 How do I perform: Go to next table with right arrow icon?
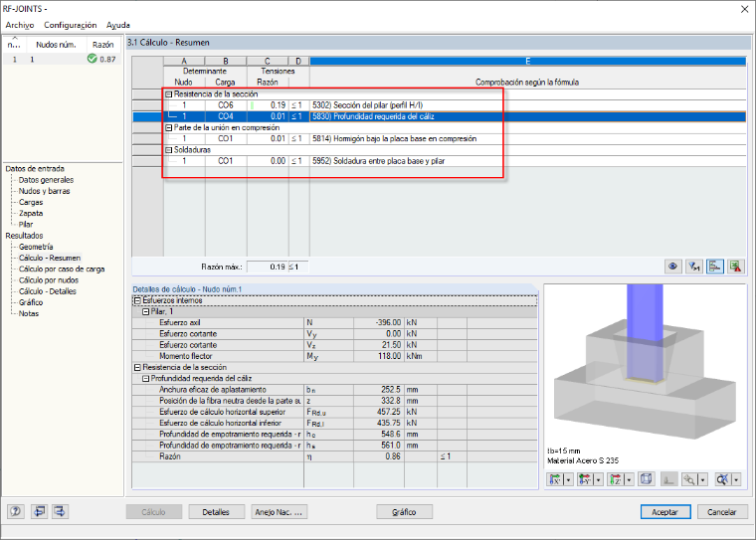click(60, 511)
